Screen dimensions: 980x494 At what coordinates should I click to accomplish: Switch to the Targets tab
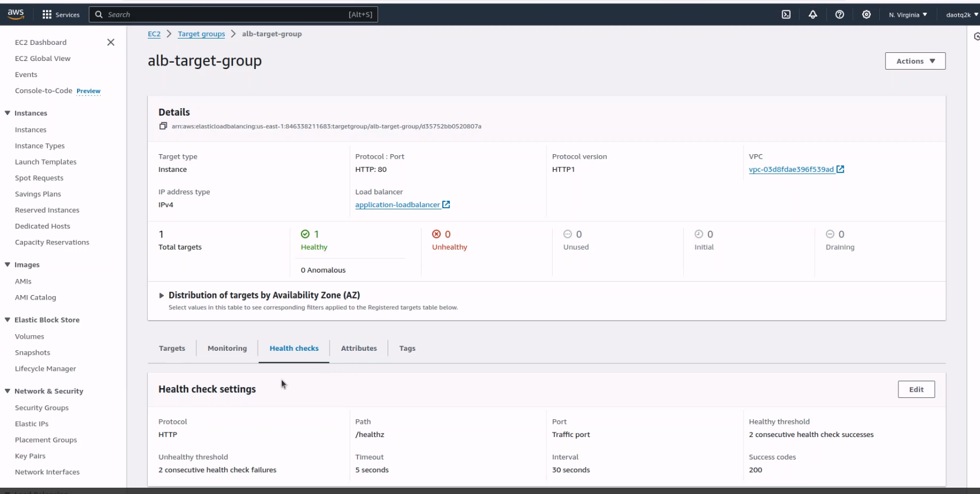pos(172,349)
